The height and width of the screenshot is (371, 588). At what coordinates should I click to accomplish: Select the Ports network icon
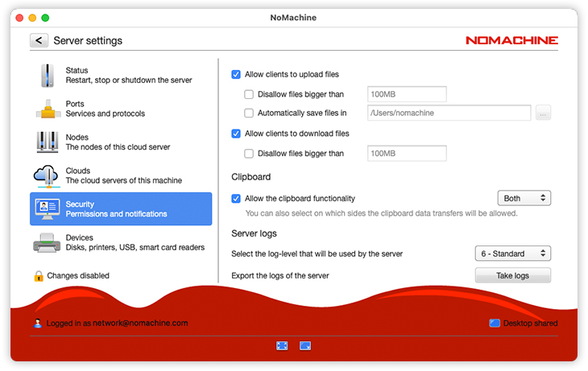point(48,109)
